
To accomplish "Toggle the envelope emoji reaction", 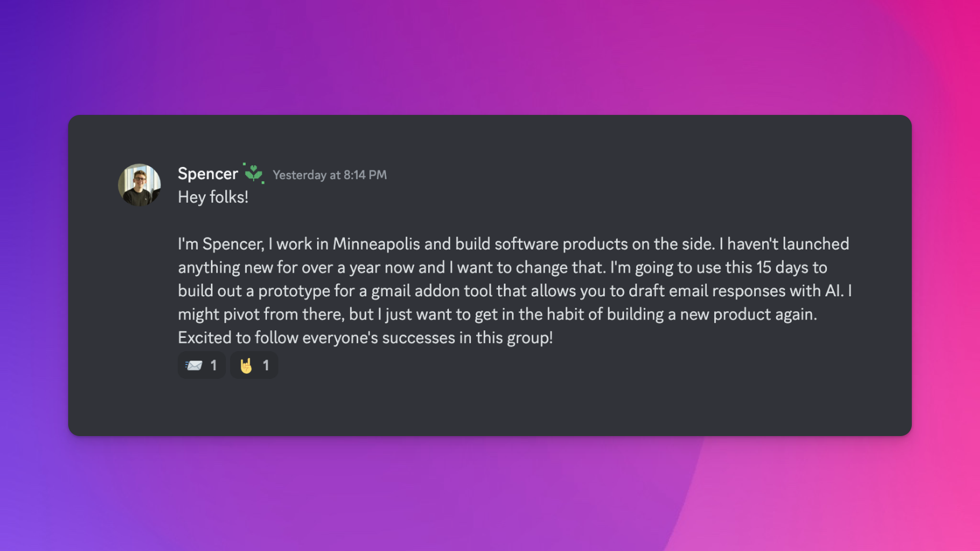I will click(x=194, y=366).
